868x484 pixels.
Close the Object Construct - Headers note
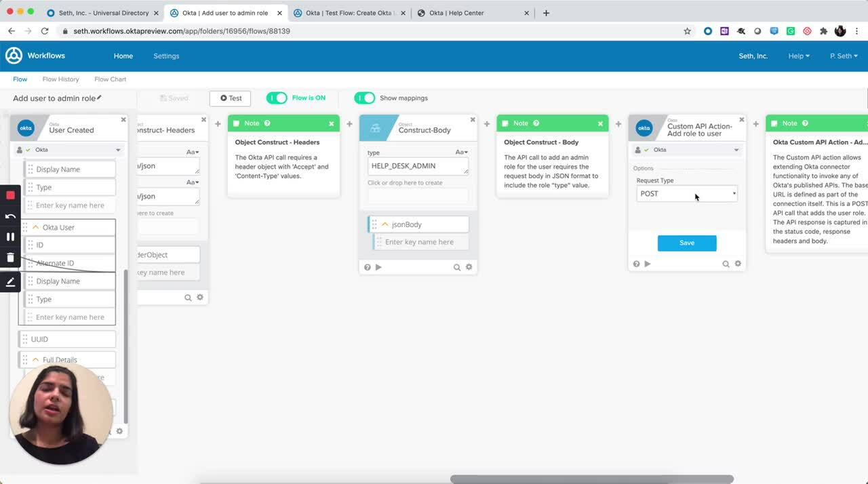pyautogui.click(x=331, y=123)
